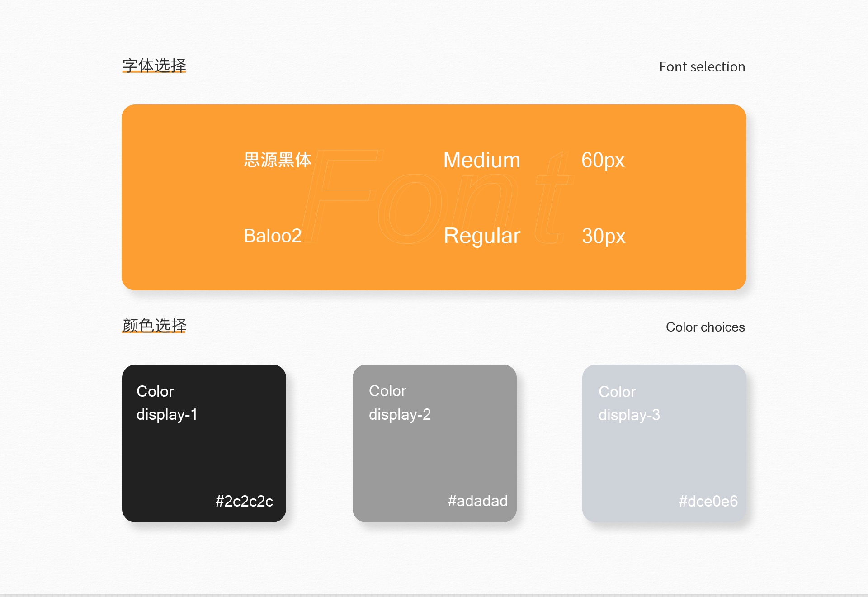Click the Color display-2 title text
The width and height of the screenshot is (868, 597).
click(400, 403)
